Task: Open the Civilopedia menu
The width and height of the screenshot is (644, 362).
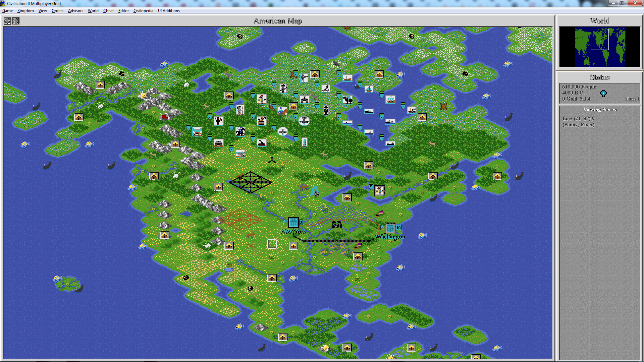Action: pos(143,11)
